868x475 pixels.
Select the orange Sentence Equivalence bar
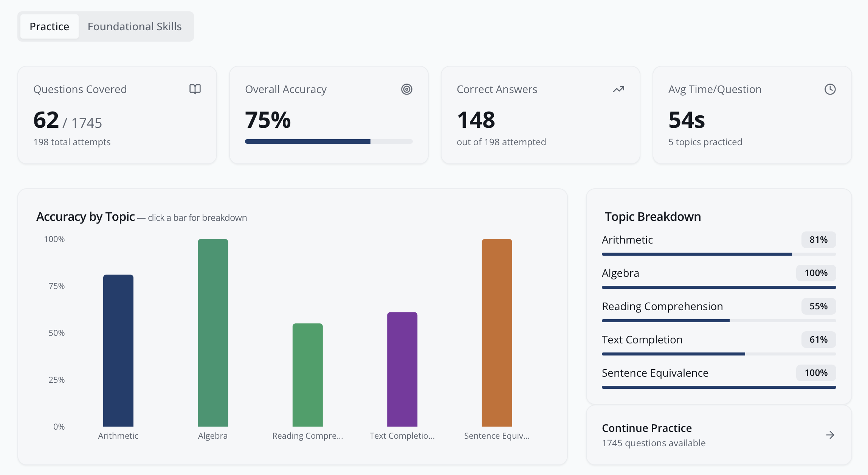[497, 333]
